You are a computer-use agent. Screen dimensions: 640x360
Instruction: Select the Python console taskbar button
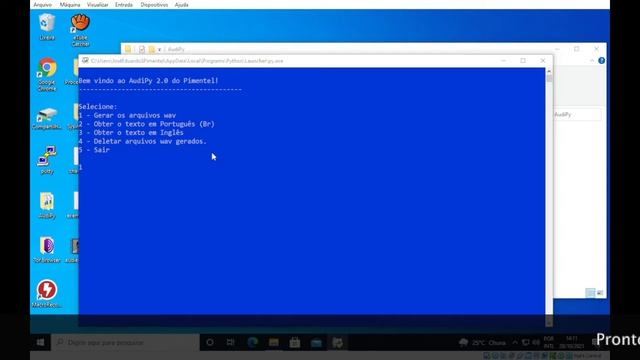[x=337, y=342]
